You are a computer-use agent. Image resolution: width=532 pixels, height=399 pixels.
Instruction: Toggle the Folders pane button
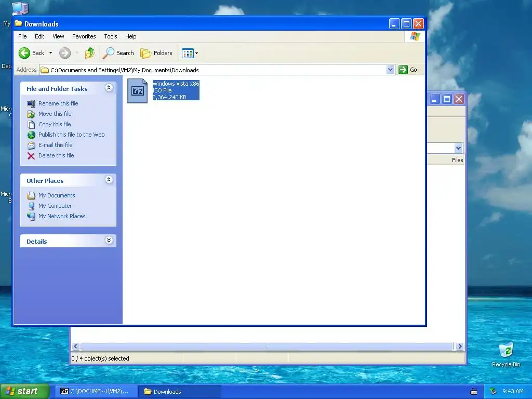[156, 53]
